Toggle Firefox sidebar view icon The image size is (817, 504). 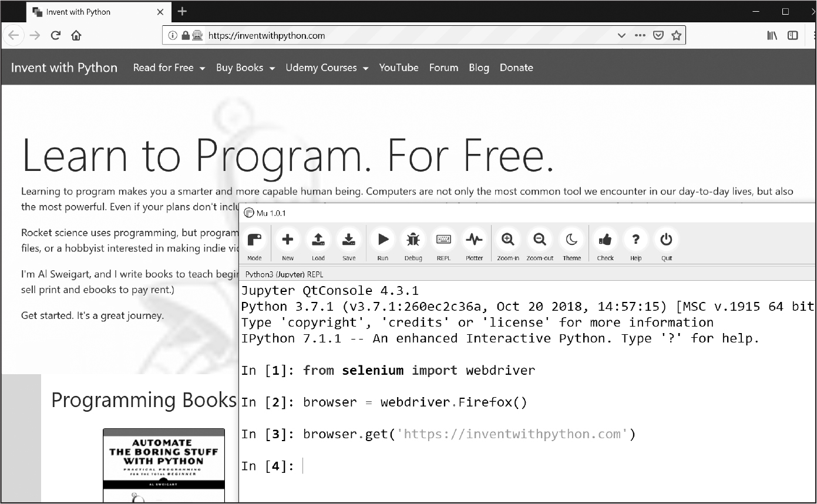click(793, 36)
